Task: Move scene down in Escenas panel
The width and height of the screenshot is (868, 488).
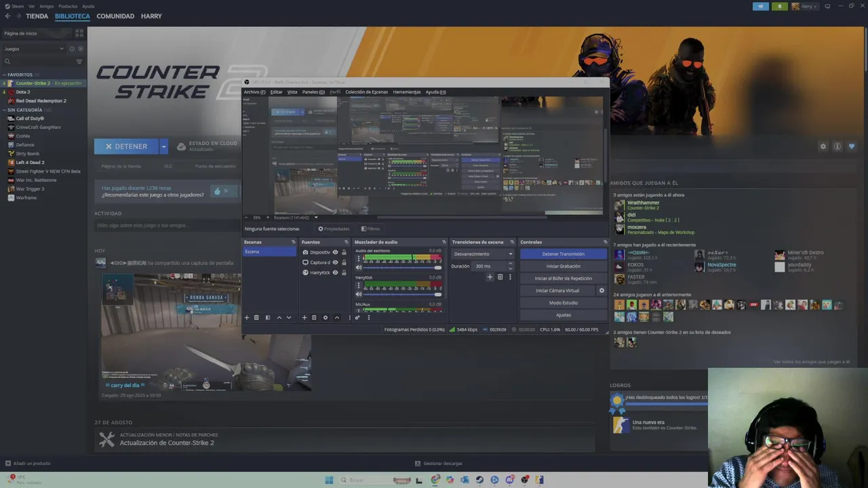Action: [x=289, y=317]
